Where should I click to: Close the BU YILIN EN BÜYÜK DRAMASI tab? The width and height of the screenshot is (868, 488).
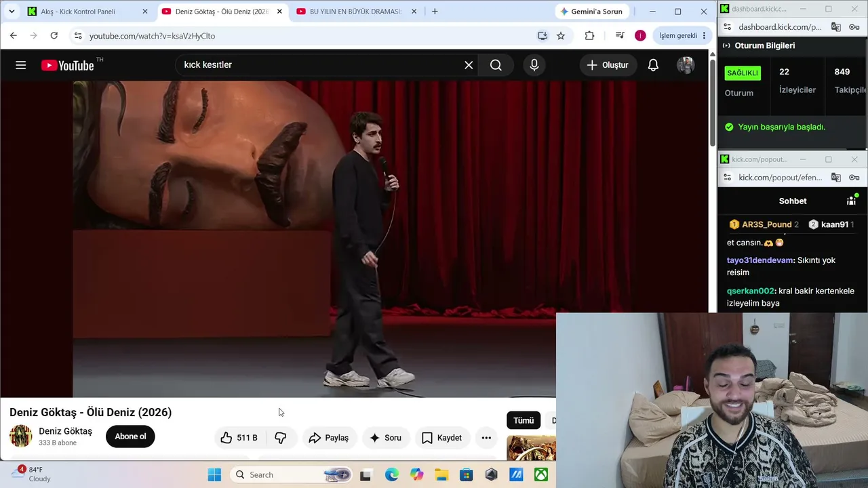click(x=414, y=12)
